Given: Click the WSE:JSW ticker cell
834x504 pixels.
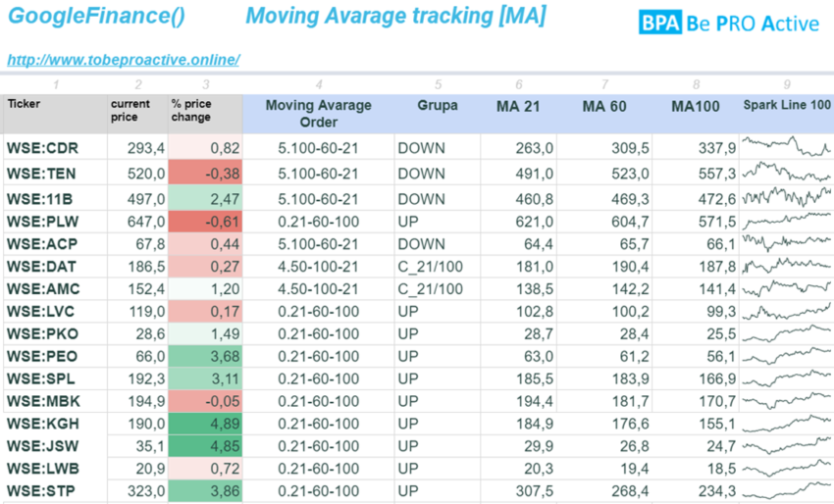Looking at the screenshot, I should pyautogui.click(x=55, y=446).
